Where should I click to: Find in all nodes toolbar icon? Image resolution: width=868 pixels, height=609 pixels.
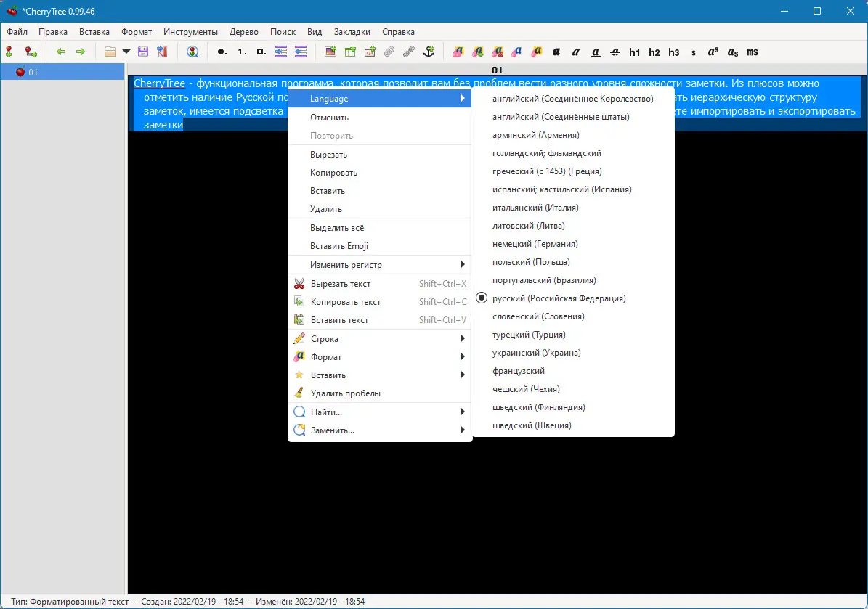click(192, 52)
